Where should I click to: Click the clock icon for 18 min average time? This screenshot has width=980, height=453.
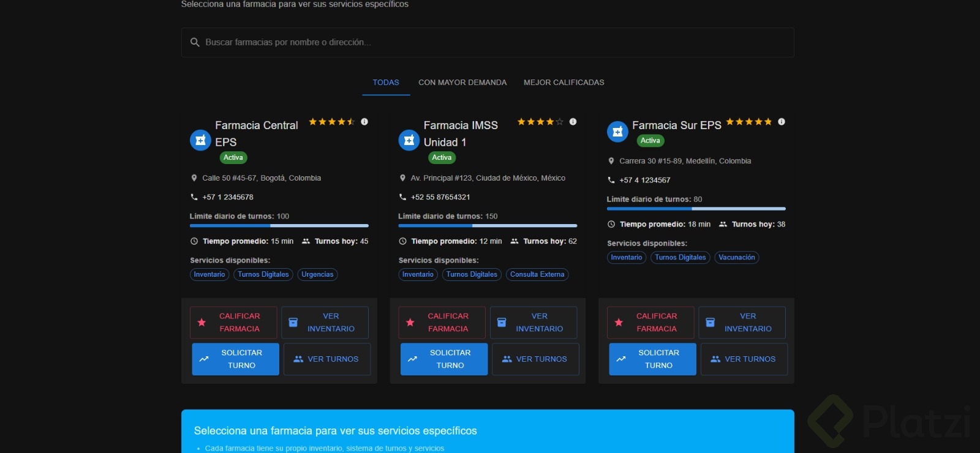click(611, 224)
